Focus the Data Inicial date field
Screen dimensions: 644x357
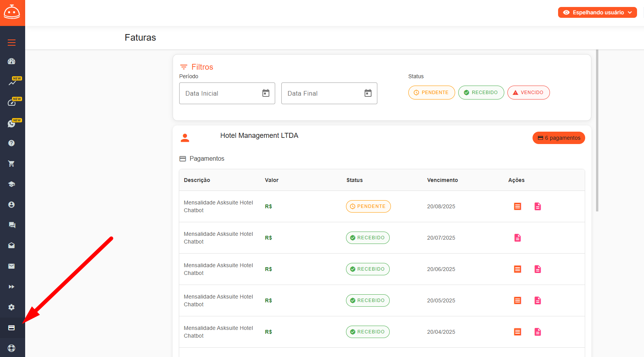click(227, 93)
